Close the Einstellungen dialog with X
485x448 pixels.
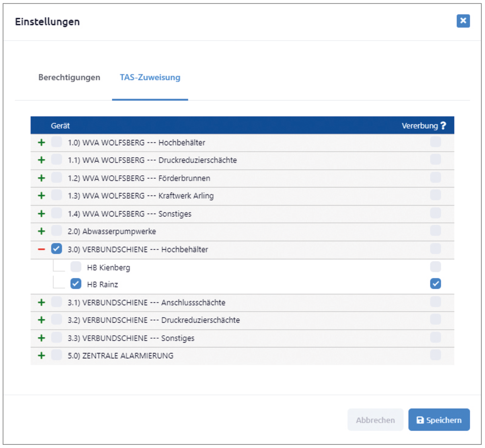pos(463,21)
